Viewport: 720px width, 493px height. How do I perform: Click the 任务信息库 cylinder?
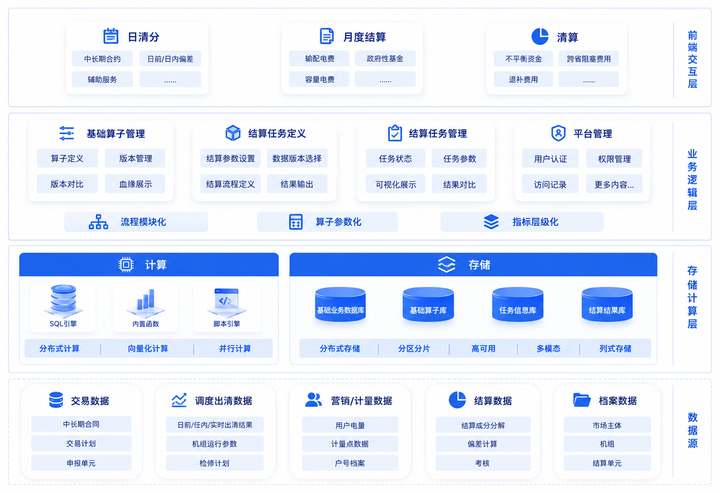[518, 306]
